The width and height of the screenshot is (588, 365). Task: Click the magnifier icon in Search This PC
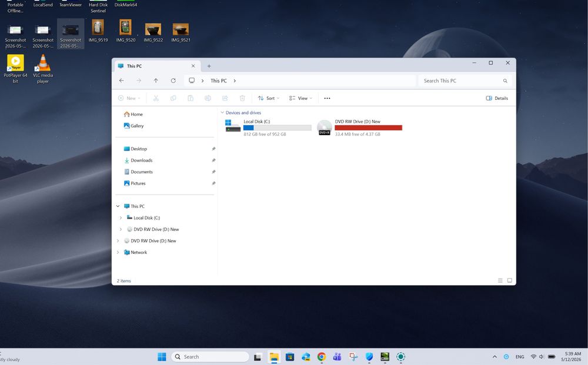(505, 81)
